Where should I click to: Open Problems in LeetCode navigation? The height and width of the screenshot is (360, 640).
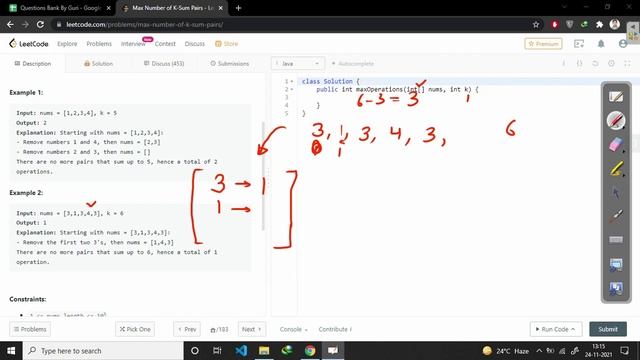click(99, 44)
